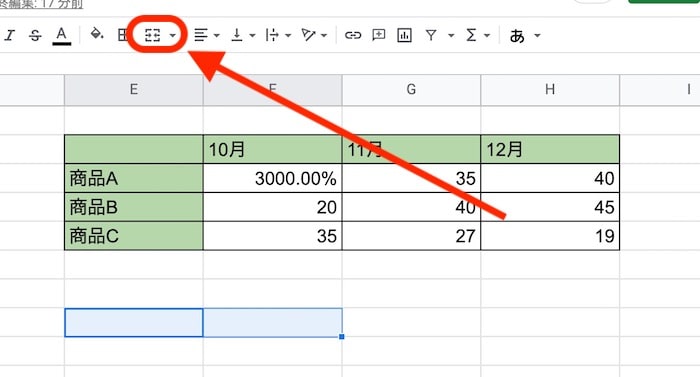Select the 商品C cell

[x=133, y=236]
